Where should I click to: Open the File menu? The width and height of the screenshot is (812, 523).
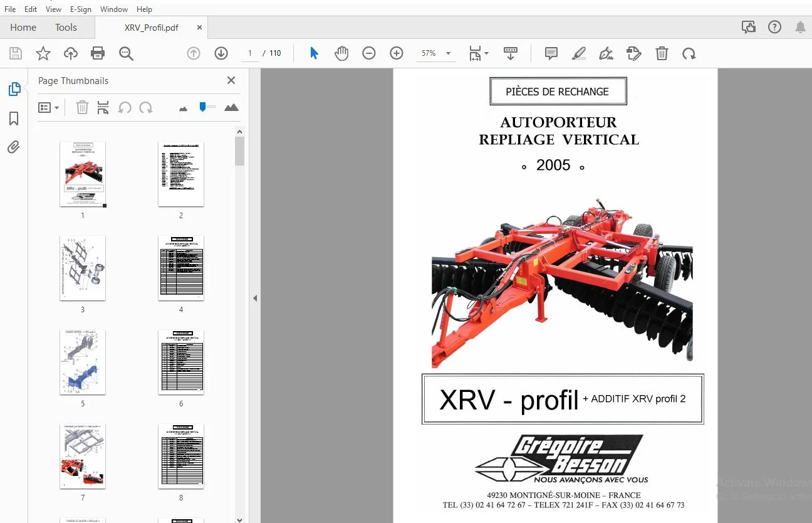pos(11,9)
